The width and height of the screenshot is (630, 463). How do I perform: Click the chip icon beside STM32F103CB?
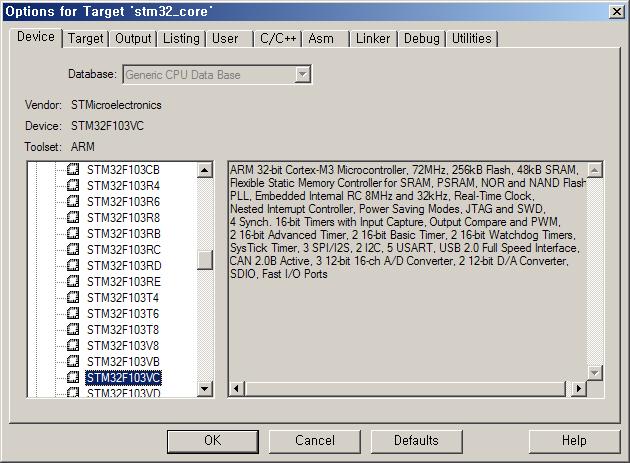tap(73, 169)
